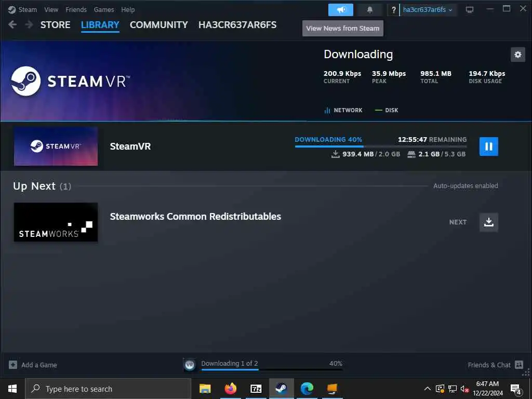
Task: Open Firefox from the taskbar
Action: 230,389
